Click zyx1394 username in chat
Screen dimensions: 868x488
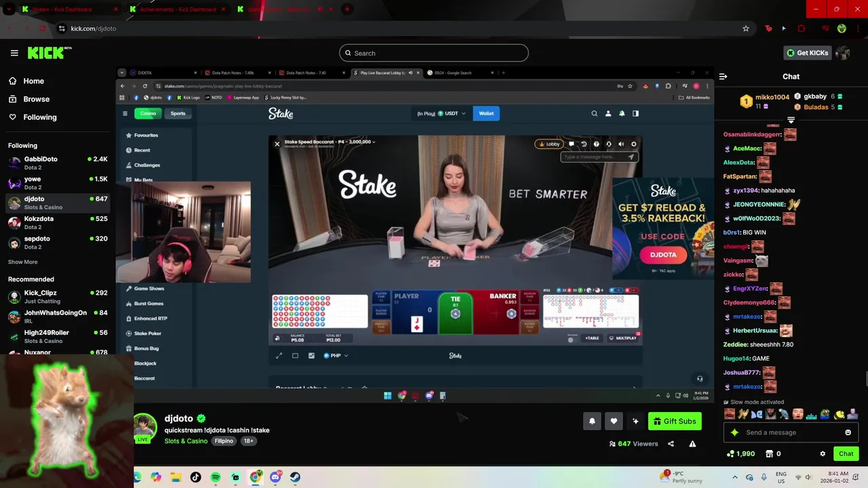tap(745, 190)
